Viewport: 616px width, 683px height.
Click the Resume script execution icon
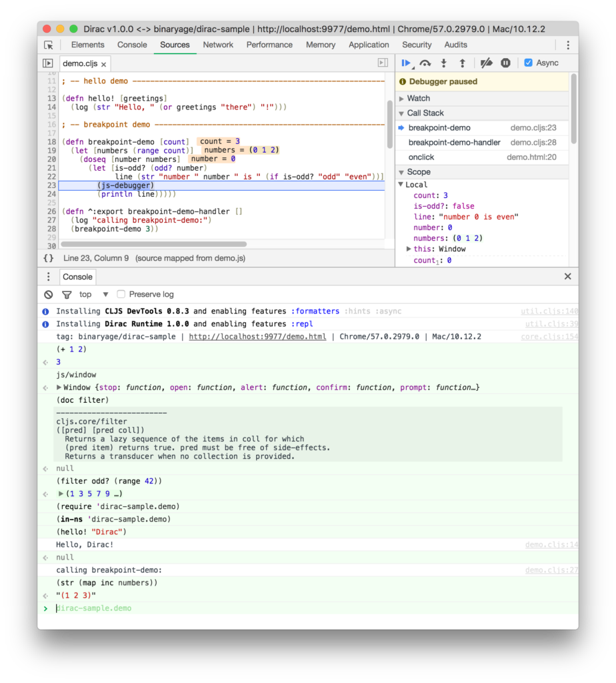[x=405, y=63]
